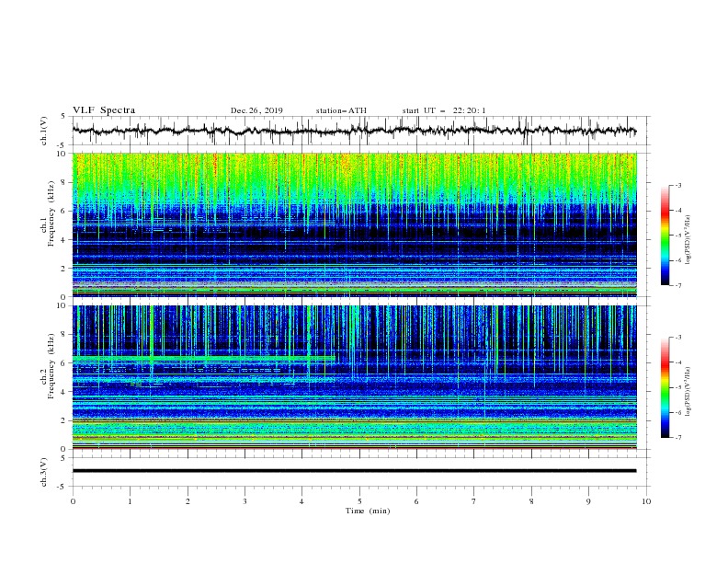Click the '-3' label on upper colorbar
728x563 pixels.
(678, 185)
